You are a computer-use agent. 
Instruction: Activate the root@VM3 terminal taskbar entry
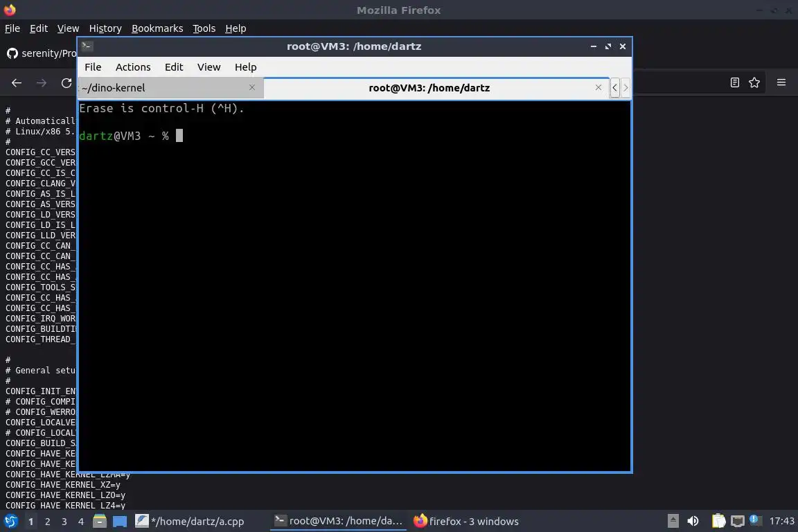(x=339, y=522)
